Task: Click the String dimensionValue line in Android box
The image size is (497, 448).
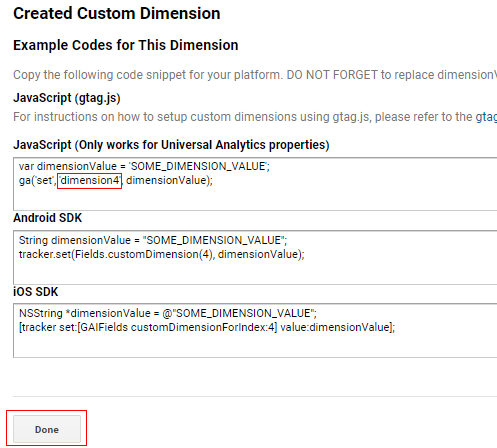Action: tap(153, 240)
